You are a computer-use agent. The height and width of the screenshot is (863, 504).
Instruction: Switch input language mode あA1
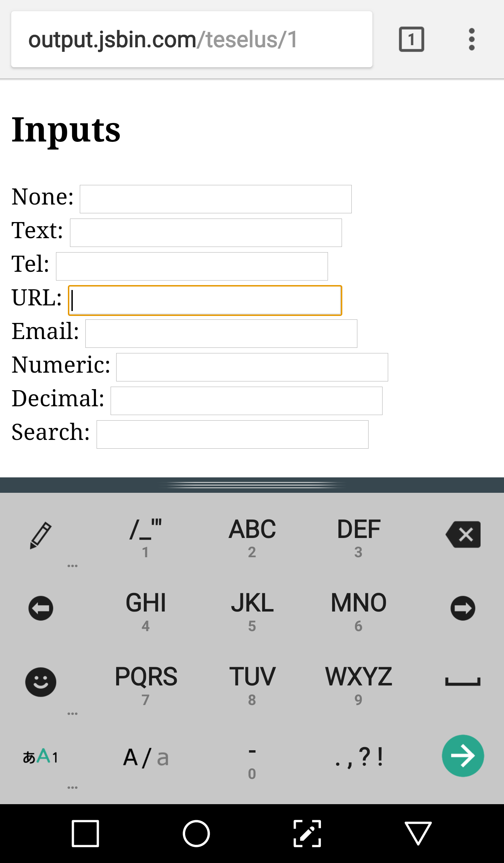point(41,757)
